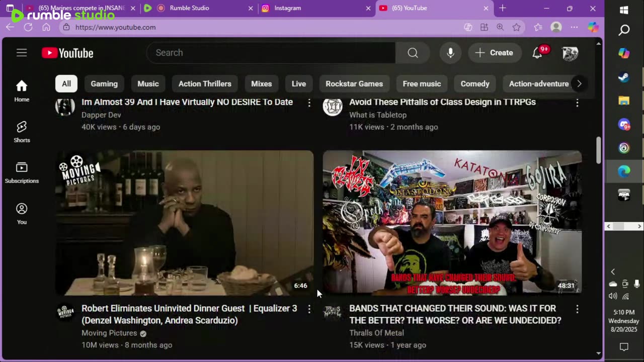Screen dimensions: 644x362
Task: Open options for Dapper Dev video
Action: [309, 103]
